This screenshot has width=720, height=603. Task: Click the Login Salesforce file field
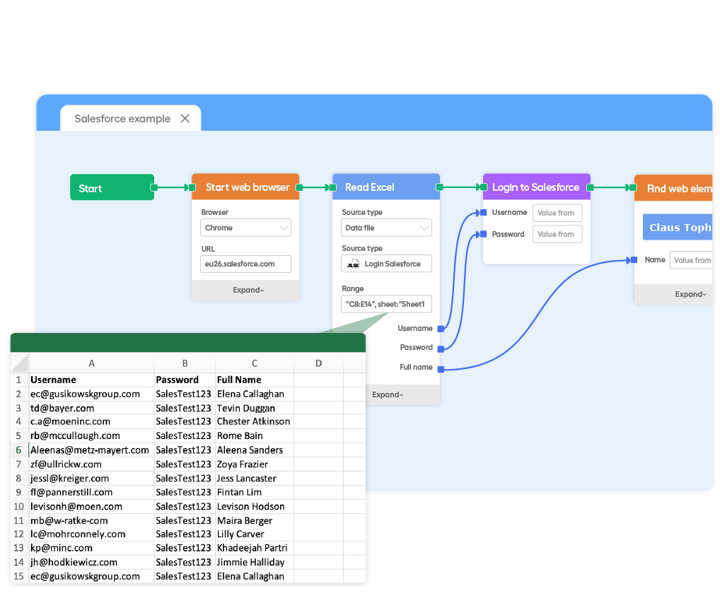386,264
